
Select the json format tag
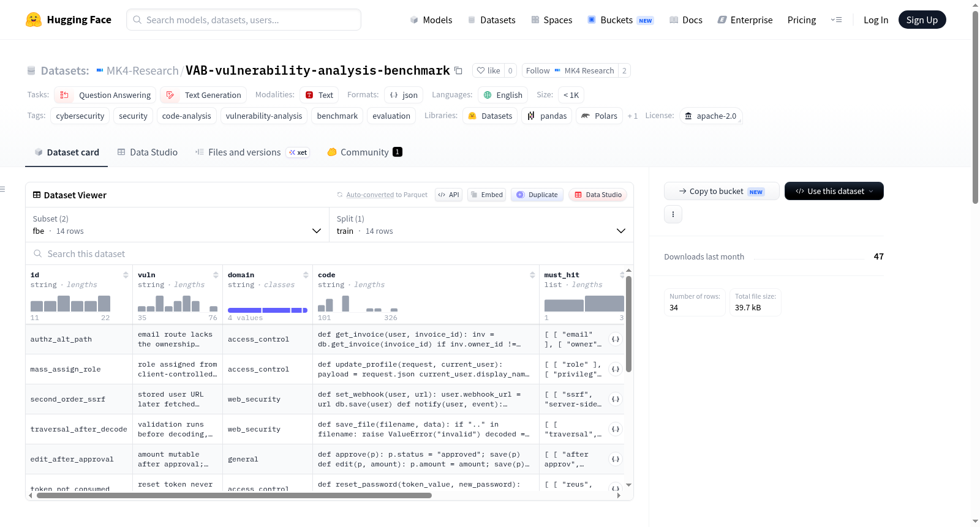coord(404,95)
